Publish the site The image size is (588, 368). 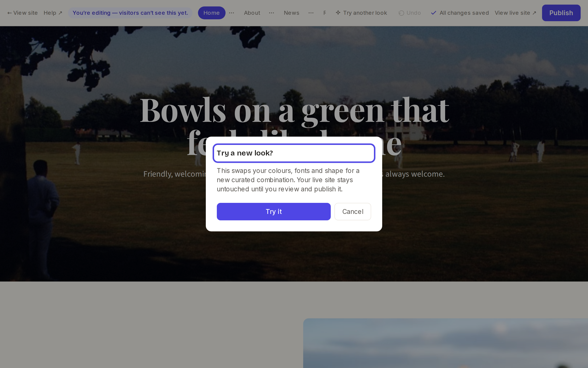click(x=561, y=13)
